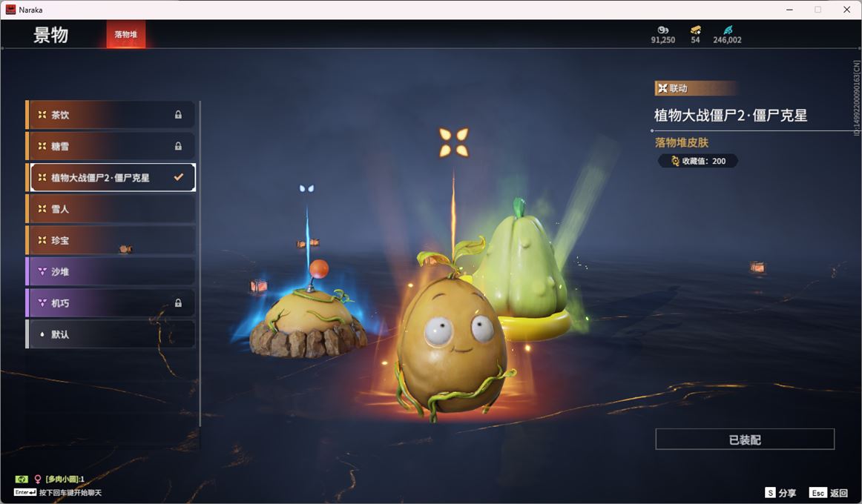Viewport: 862px width, 504px height.
Task: Click the orange cross icon on 珍宝 row
Action: click(x=42, y=240)
